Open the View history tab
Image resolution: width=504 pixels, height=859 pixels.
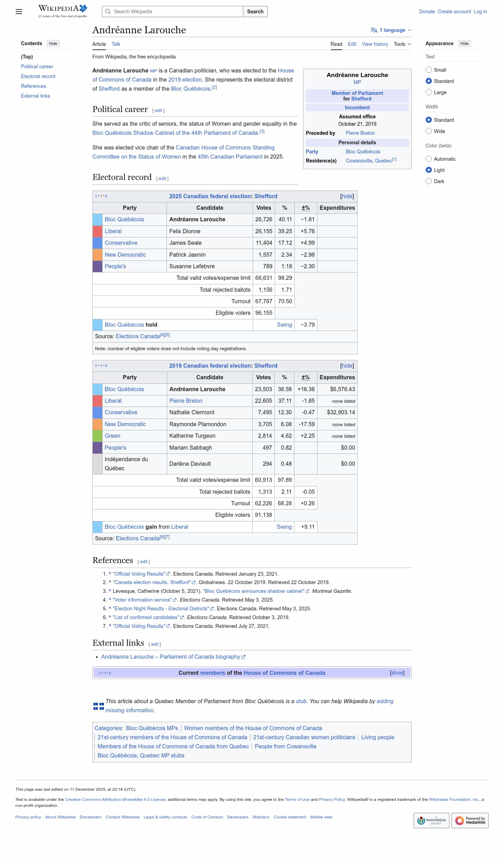[375, 44]
